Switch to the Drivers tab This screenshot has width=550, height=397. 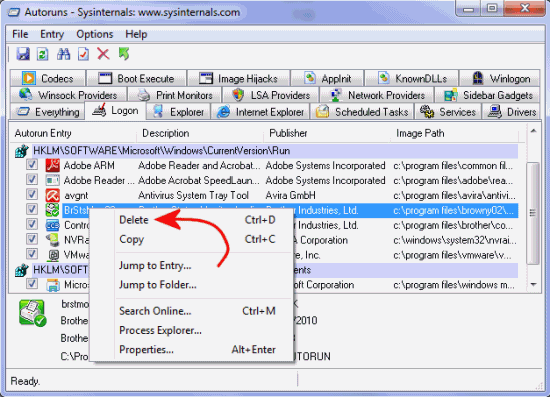tap(511, 112)
